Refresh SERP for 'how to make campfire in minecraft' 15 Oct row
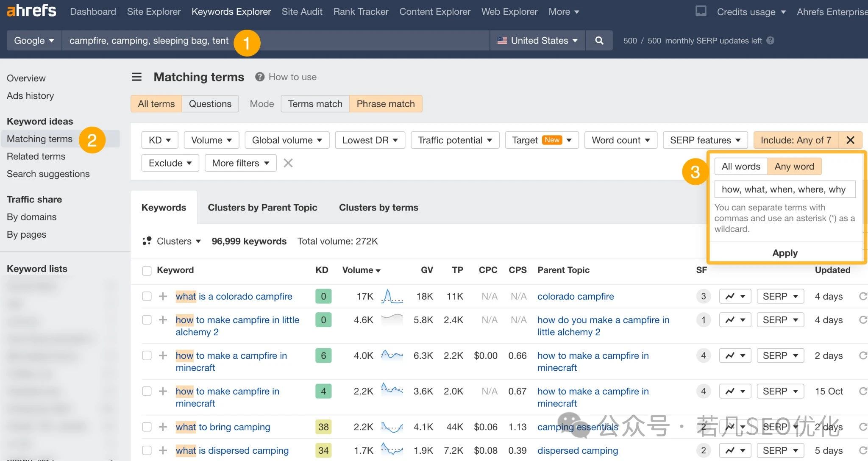This screenshot has height=461, width=868. [862, 391]
